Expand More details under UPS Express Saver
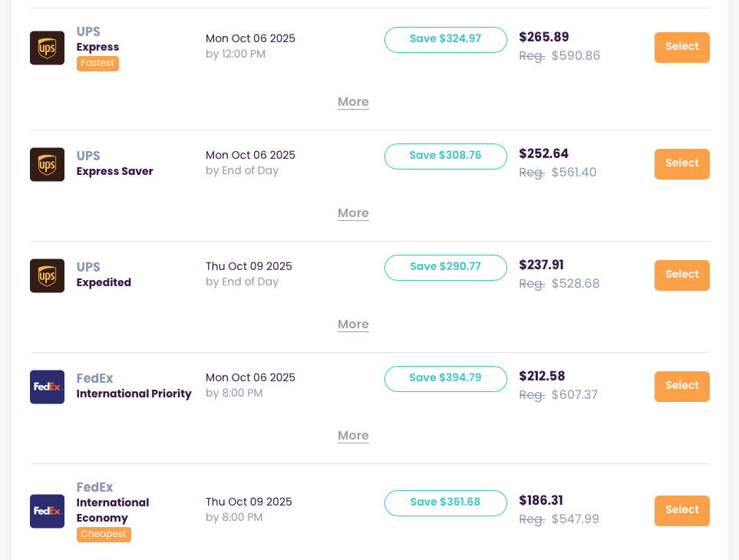 [x=353, y=213]
